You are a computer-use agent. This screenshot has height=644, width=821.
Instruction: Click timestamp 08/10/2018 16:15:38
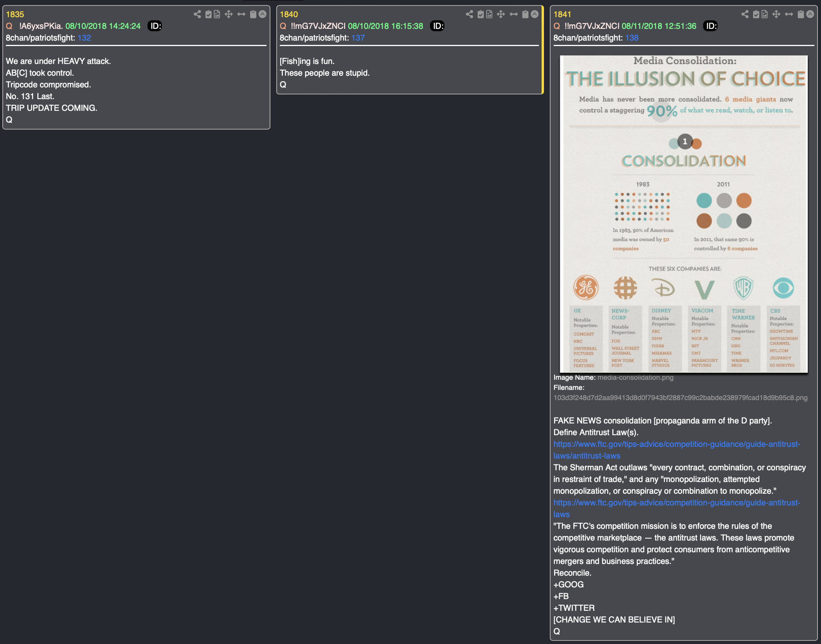pyautogui.click(x=386, y=26)
